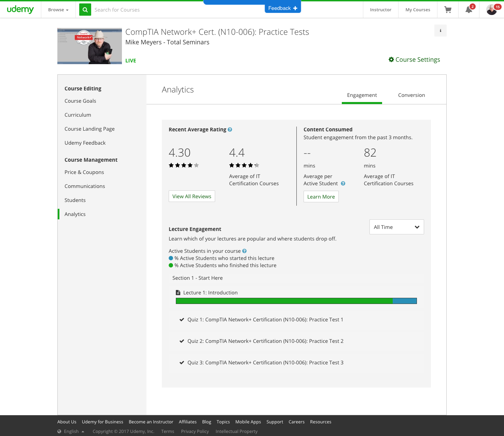Click the course title heading
Image resolution: width=504 pixels, height=436 pixels.
pyautogui.click(x=217, y=32)
